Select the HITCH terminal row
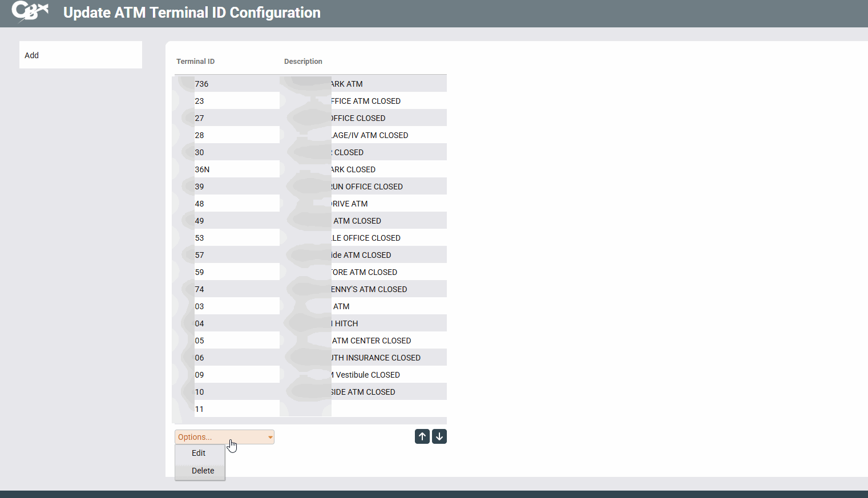This screenshot has width=868, height=498. pyautogui.click(x=346, y=323)
